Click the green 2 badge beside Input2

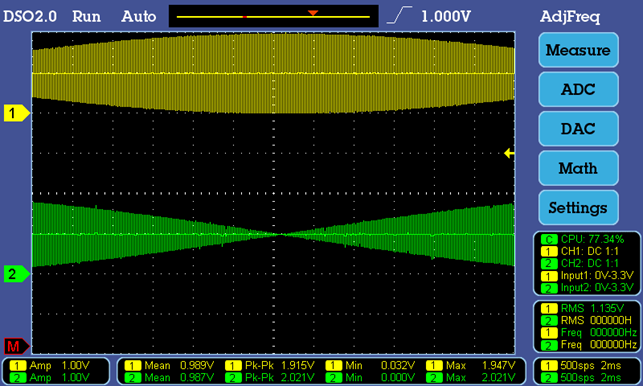(549, 288)
